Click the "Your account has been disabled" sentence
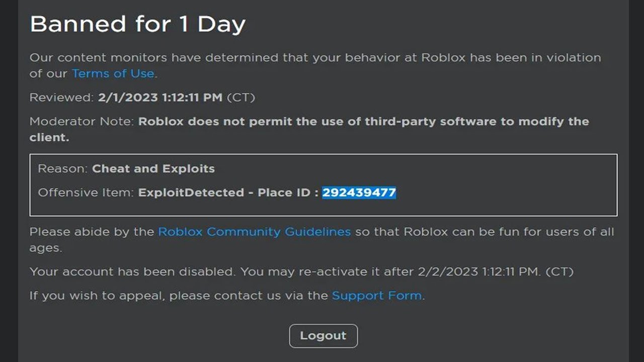Screen dimensions: 644x362 pyautogui.click(x=132, y=272)
